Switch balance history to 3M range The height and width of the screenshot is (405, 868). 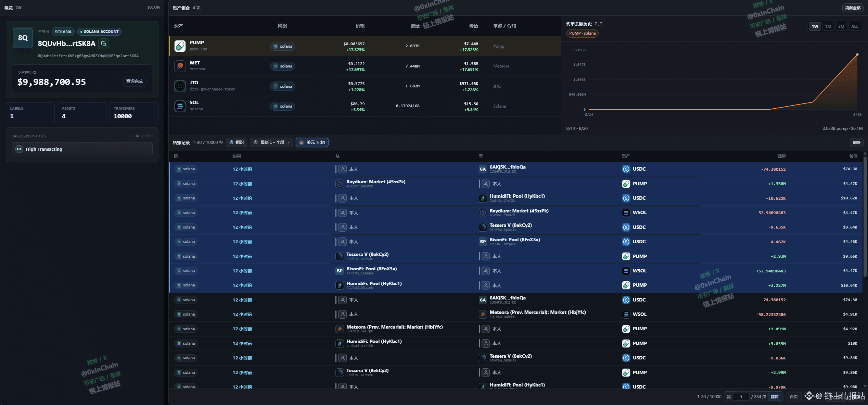coord(841,26)
